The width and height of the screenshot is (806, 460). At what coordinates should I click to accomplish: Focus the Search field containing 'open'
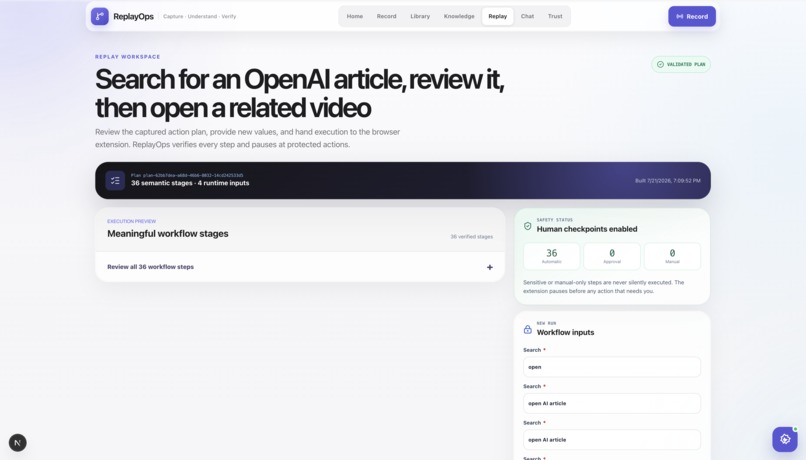(612, 367)
